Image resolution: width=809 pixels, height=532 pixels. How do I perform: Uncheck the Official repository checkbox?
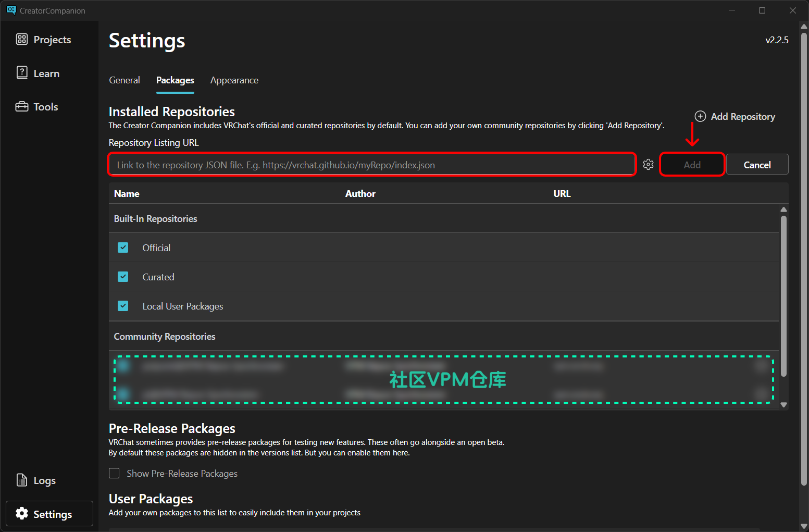[123, 248]
